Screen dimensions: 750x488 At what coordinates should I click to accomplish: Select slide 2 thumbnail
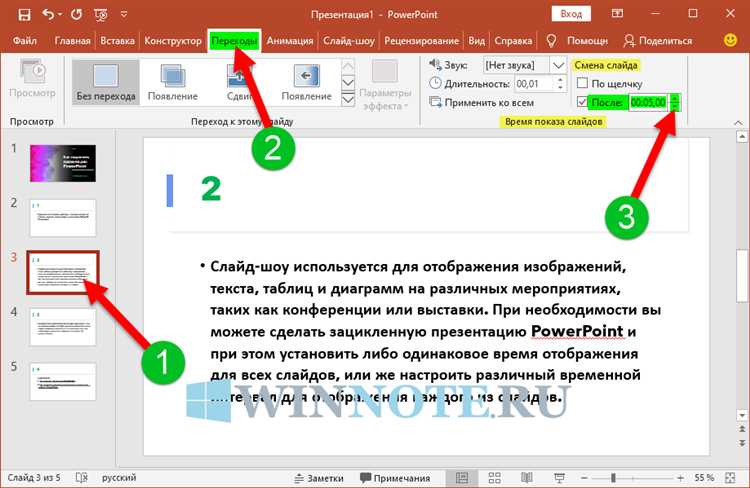click(x=63, y=218)
